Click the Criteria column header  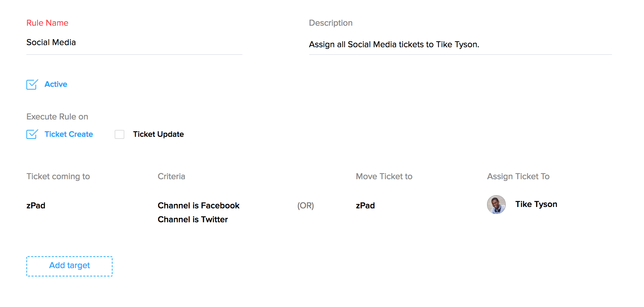click(x=171, y=176)
